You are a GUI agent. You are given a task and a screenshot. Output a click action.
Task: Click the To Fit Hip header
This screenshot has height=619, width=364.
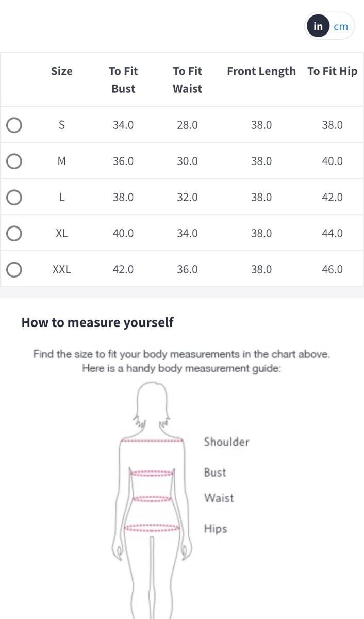click(x=332, y=71)
